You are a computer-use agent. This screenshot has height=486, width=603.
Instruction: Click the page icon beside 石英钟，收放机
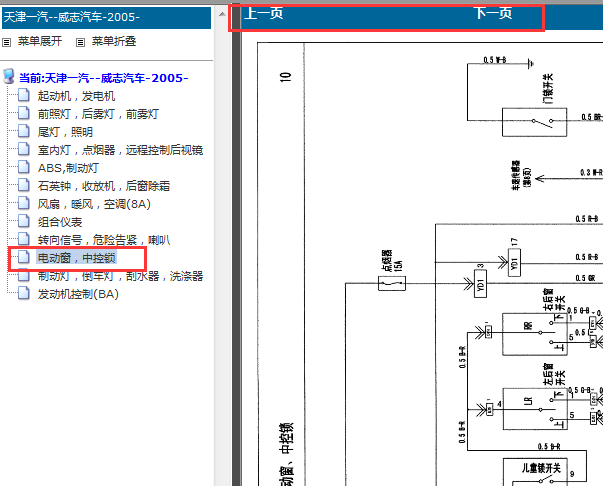click(x=24, y=185)
